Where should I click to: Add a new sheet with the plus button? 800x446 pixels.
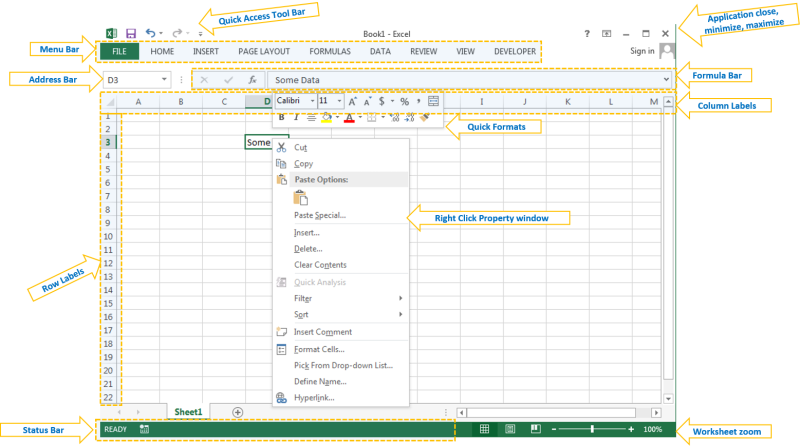[x=237, y=412]
